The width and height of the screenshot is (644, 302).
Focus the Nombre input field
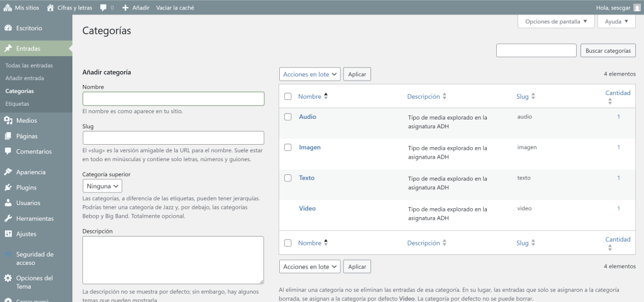173,99
